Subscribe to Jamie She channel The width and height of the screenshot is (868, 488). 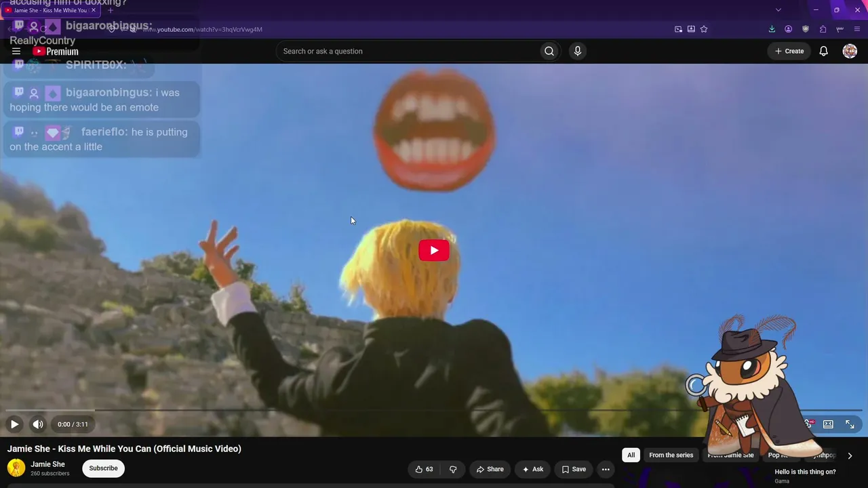(103, 468)
